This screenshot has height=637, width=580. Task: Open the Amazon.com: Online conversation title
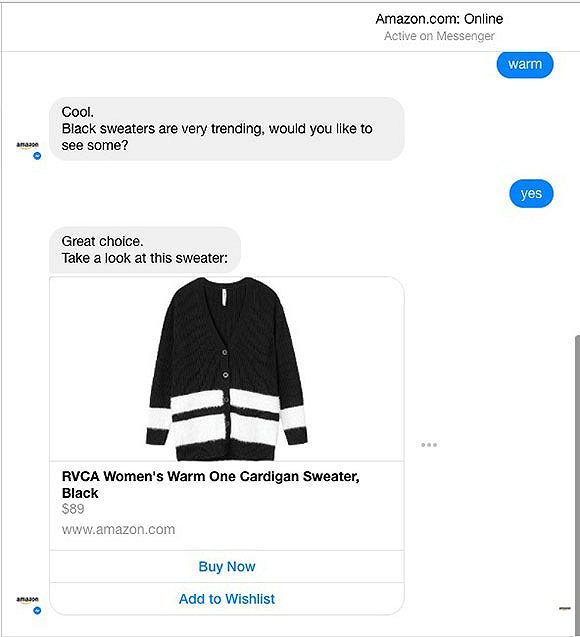tap(439, 19)
